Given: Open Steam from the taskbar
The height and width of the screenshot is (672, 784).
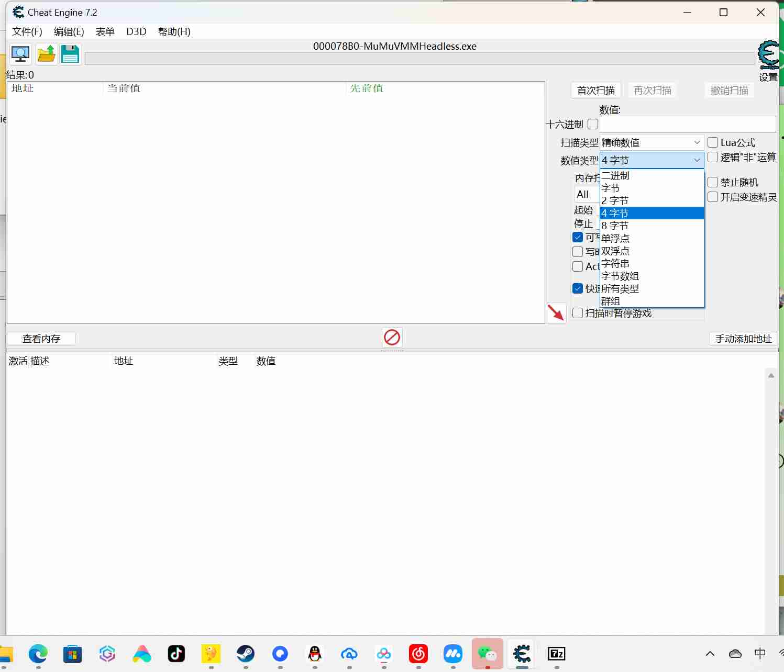Looking at the screenshot, I should click(246, 654).
